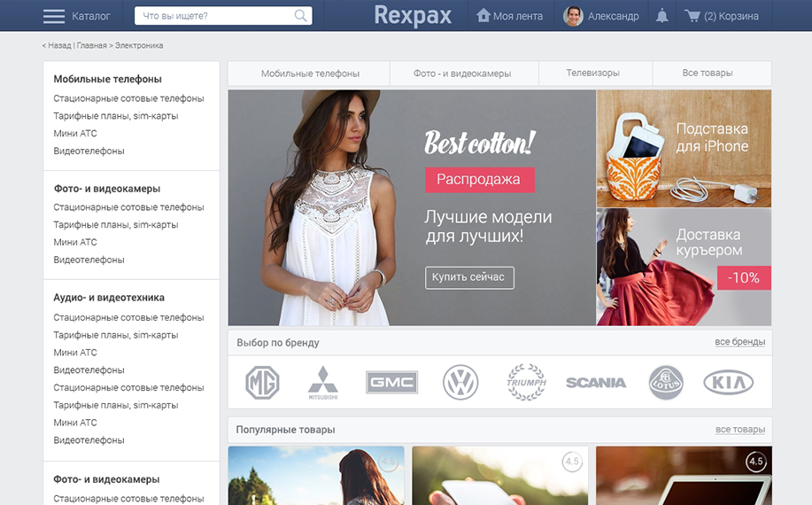Select the Volkswagen brand logo
Viewport: 812px width, 505px height.
pyautogui.click(x=460, y=382)
